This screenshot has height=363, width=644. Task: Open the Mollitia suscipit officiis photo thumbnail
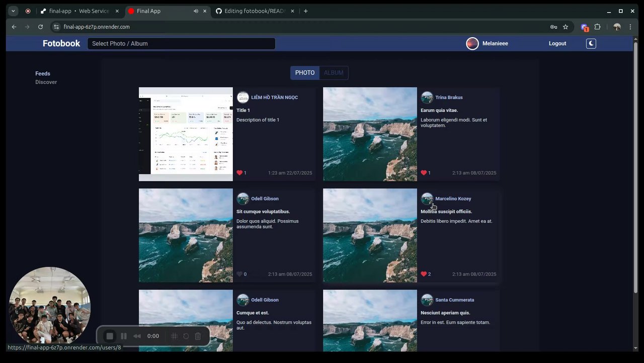pos(370,235)
